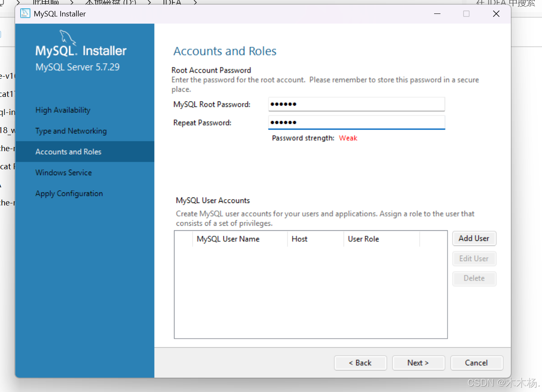The image size is (542, 392).
Task: Click the Edit User button
Action: (474, 259)
